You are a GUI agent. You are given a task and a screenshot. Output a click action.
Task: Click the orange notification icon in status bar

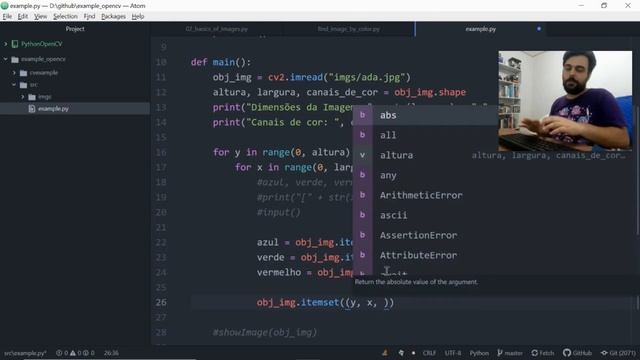[384, 353]
